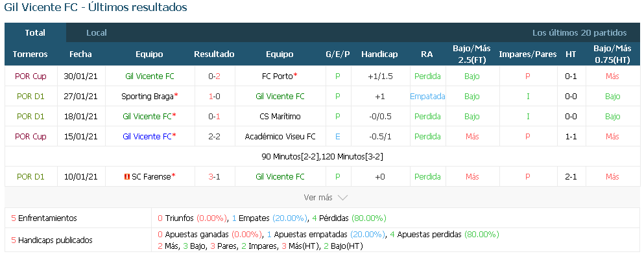This screenshot has height=256, width=644.
Task: Click the Handicap column header
Action: pyautogui.click(x=379, y=54)
